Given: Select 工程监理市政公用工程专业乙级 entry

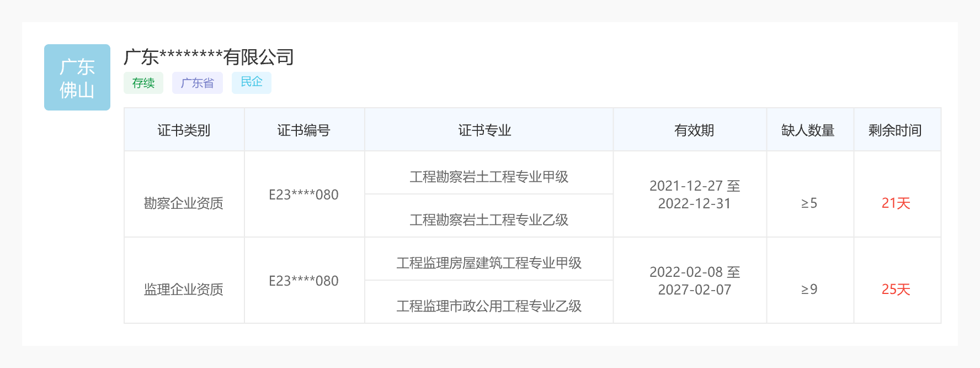Looking at the screenshot, I should pos(489,306).
